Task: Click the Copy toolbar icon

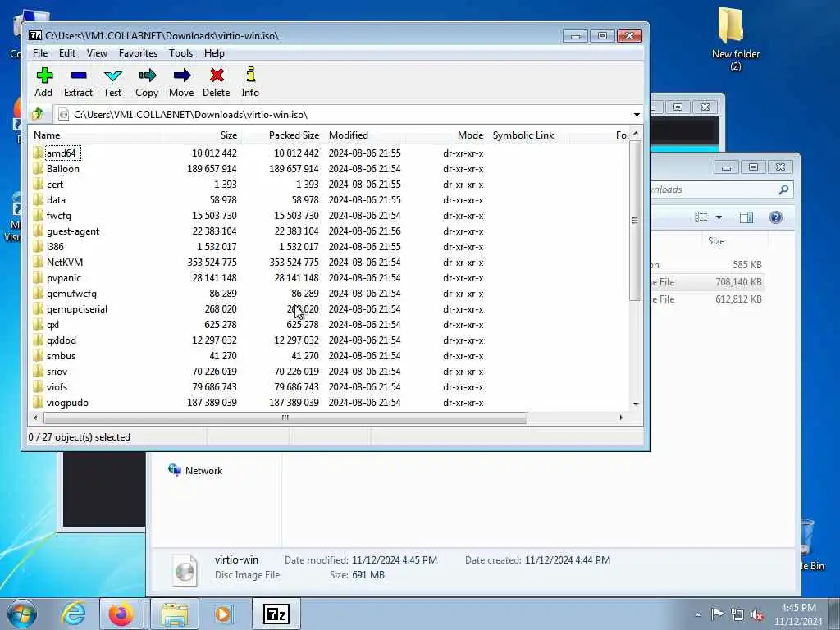Action: point(147,82)
